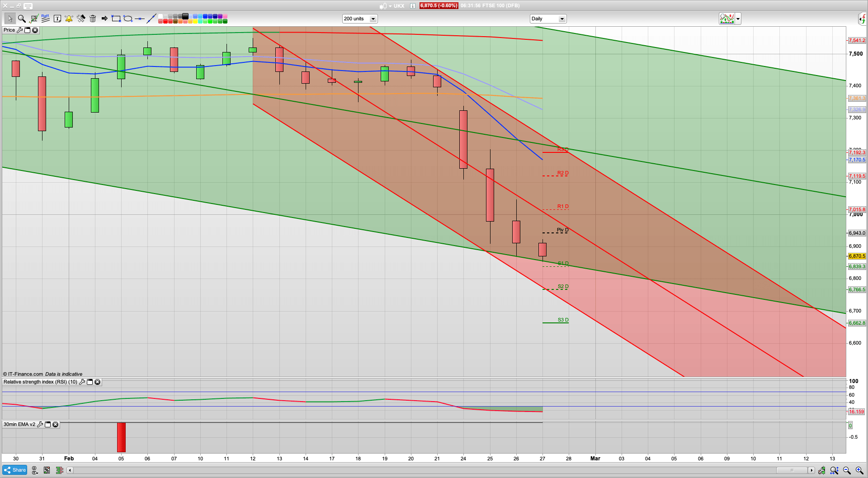Viewport: 868px width, 478px height.
Task: Click the trash can delete icon
Action: [93, 19]
